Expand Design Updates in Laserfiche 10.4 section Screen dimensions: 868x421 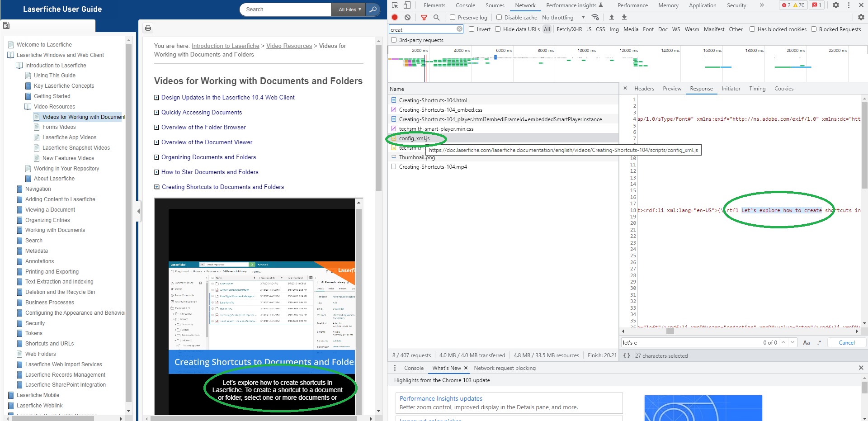pyautogui.click(x=228, y=97)
